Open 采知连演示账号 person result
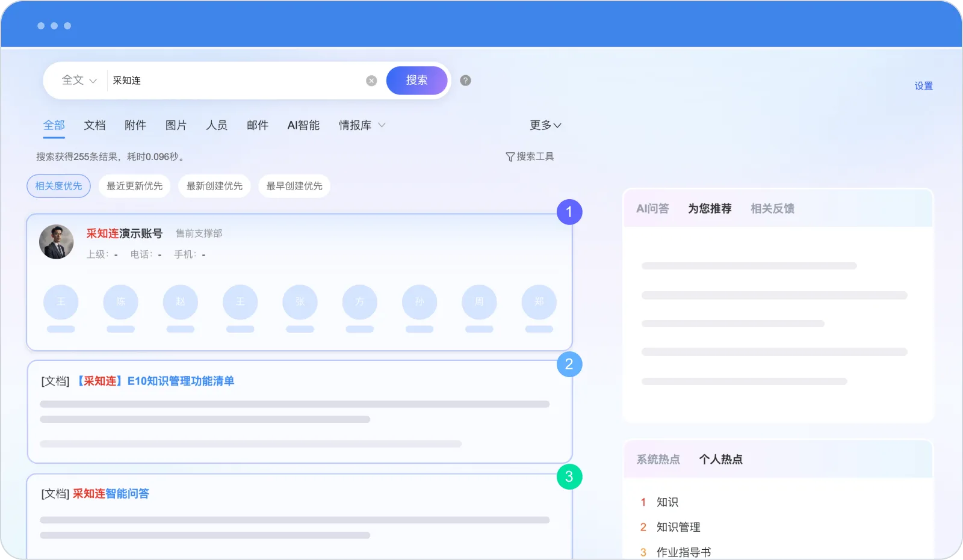Viewport: 963px width, 560px height. point(124,233)
